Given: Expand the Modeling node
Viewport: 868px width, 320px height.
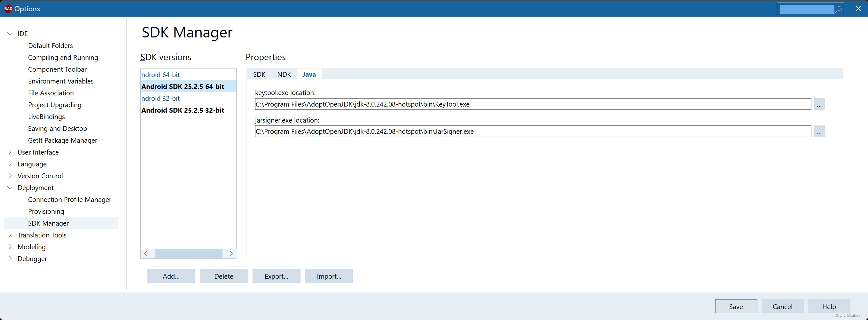Looking at the screenshot, I should tap(10, 247).
